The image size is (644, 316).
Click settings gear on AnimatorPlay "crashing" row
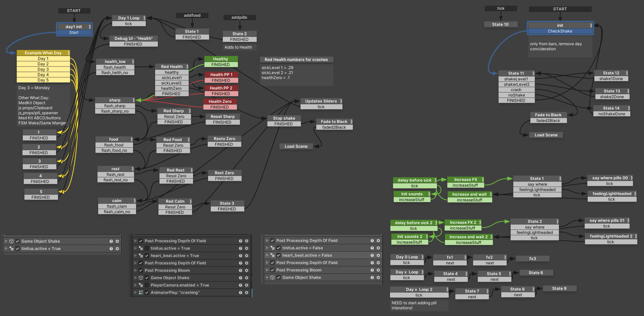pyautogui.click(x=247, y=293)
